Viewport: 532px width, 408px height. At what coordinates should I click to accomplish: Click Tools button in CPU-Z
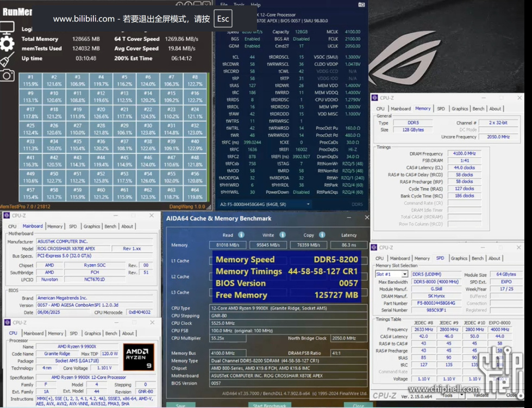(447, 396)
